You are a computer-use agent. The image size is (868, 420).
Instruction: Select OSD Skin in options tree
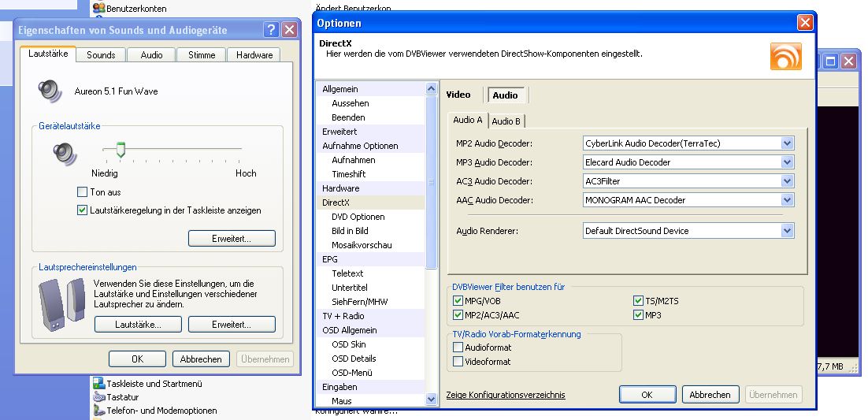(x=348, y=344)
